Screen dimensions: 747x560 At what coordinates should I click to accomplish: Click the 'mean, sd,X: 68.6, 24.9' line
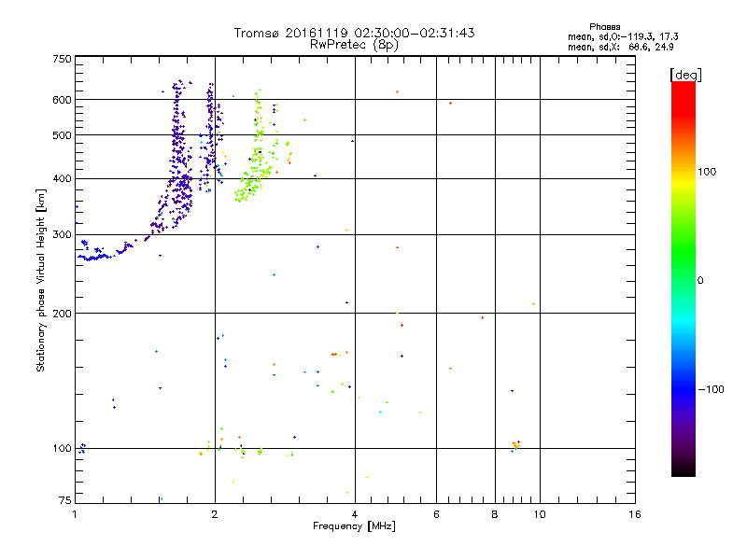tap(620, 47)
